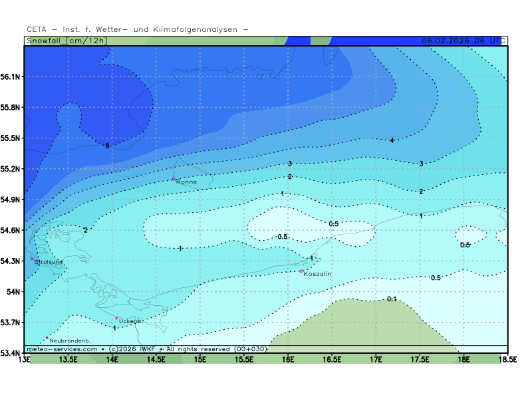Click the 1 contour label near Koszalin

[311, 258]
